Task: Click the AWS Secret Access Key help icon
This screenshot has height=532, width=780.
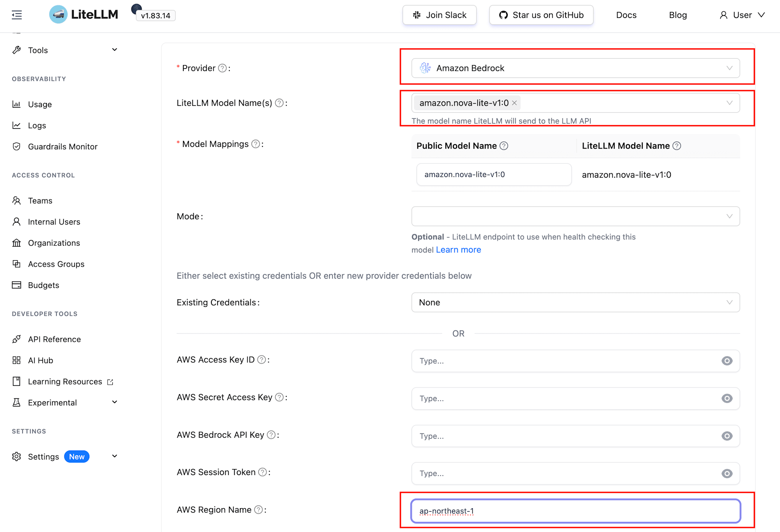Action: pyautogui.click(x=279, y=397)
